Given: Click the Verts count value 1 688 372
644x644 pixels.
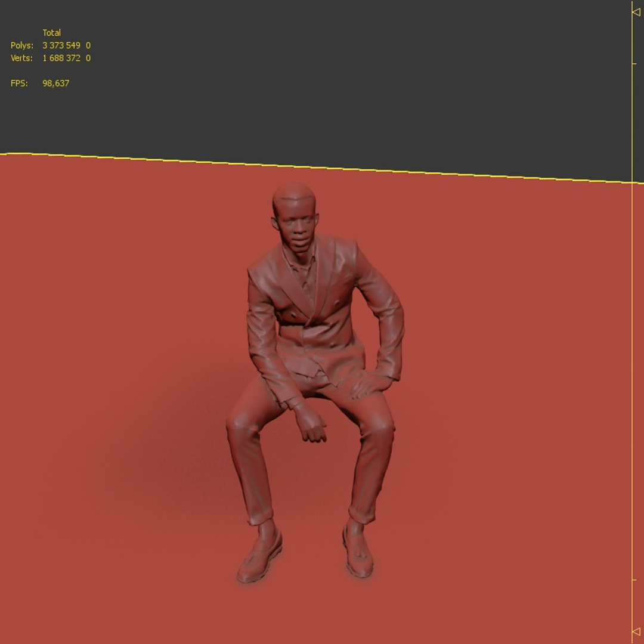Looking at the screenshot, I should pyautogui.click(x=61, y=58).
